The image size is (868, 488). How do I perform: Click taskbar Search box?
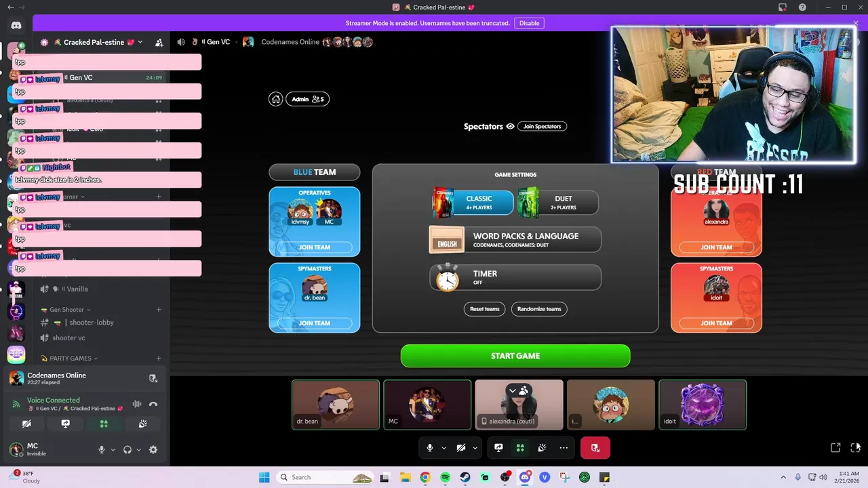click(325, 477)
